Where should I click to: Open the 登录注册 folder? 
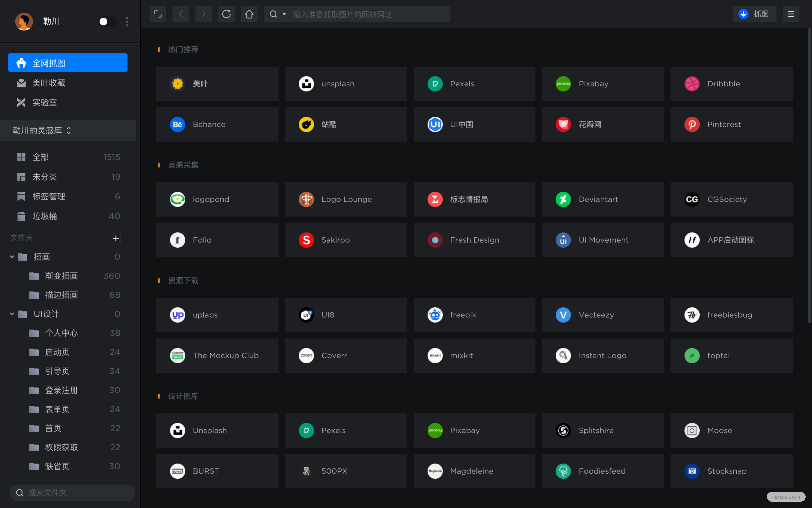coord(68,390)
